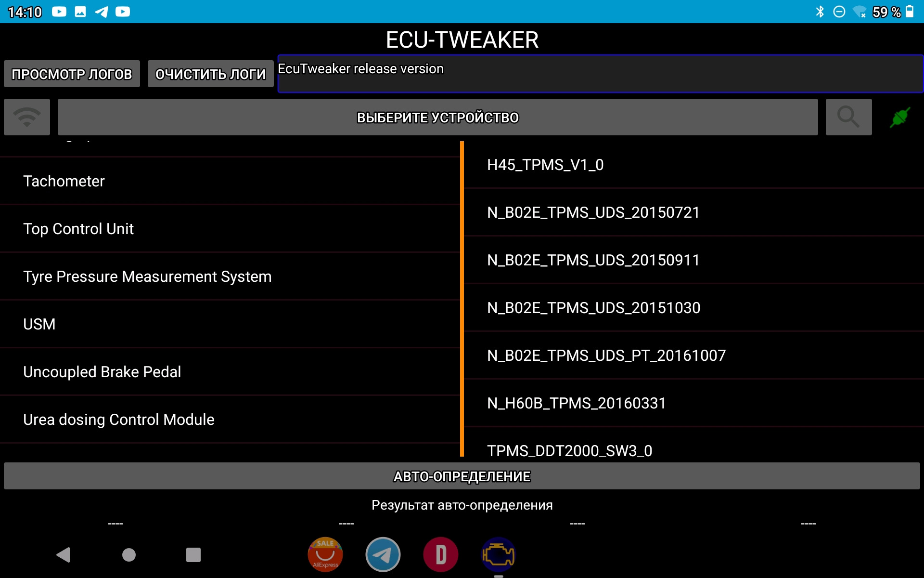Screen dimensions: 924x578
Task: Tap the green plug connection icon
Action: [899, 117]
